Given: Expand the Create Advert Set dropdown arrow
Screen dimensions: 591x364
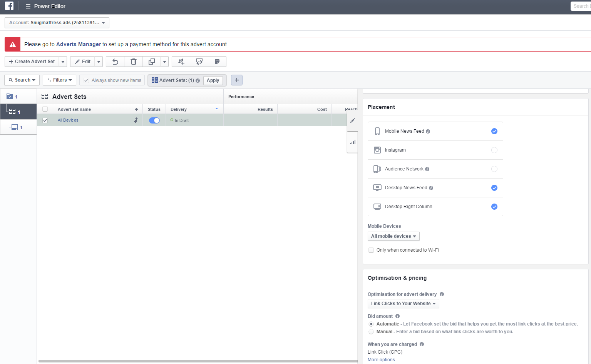Looking at the screenshot, I should click(63, 62).
